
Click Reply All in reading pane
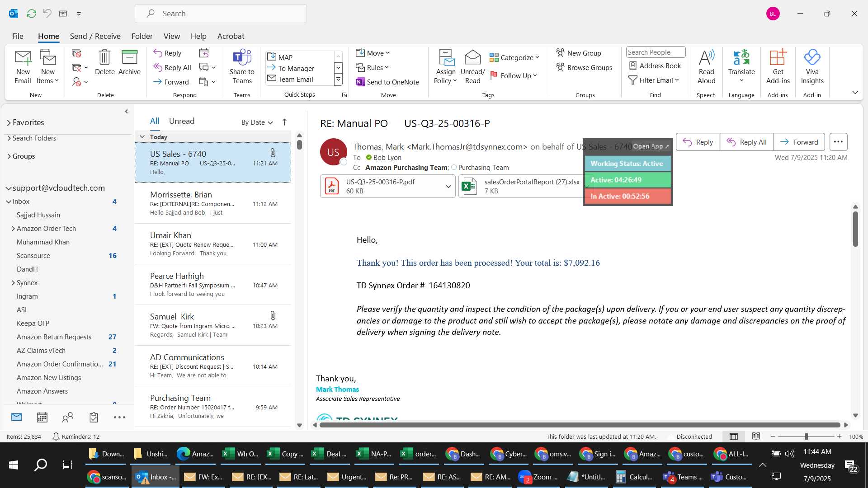pyautogui.click(x=746, y=142)
